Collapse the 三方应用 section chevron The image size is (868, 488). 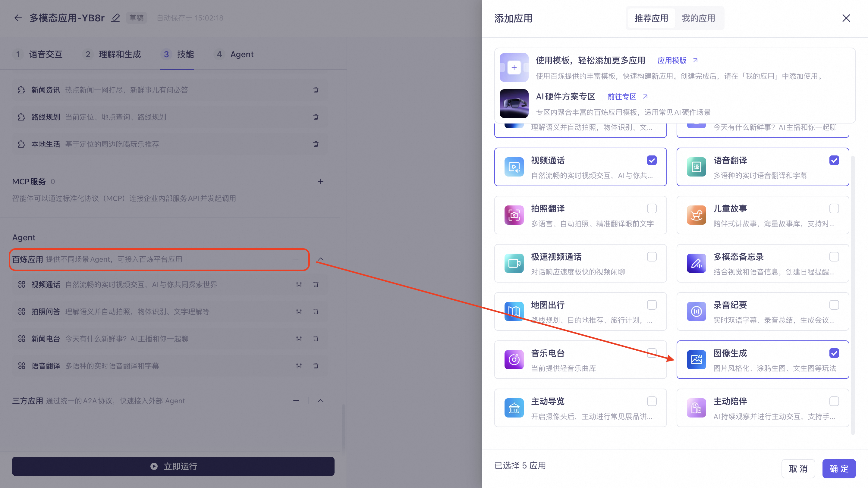click(320, 401)
